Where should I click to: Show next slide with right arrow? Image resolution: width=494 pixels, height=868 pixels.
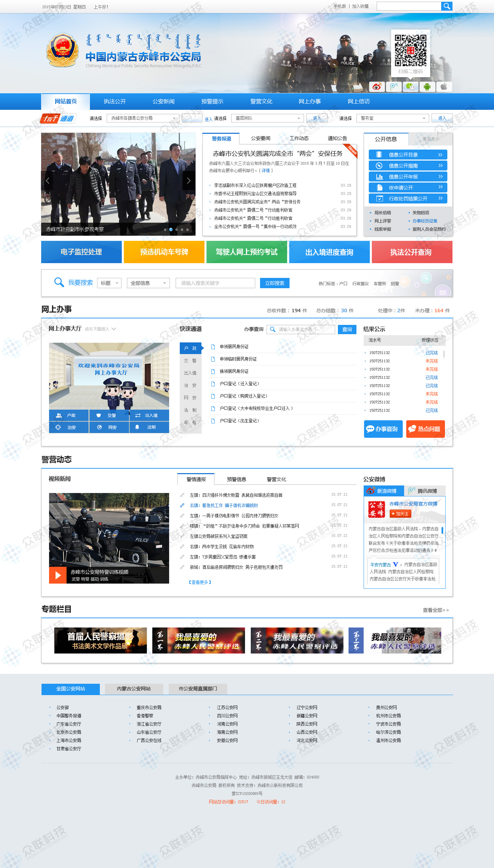coord(189,181)
